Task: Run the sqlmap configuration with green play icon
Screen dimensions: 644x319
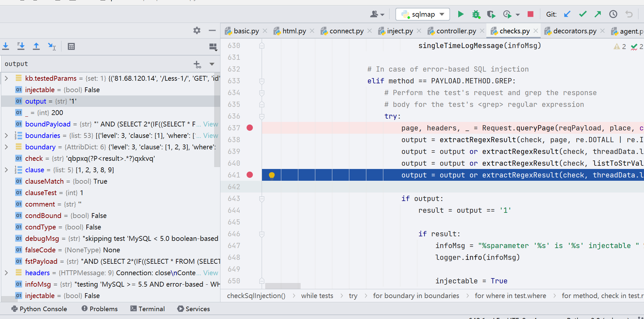Action: click(x=461, y=14)
